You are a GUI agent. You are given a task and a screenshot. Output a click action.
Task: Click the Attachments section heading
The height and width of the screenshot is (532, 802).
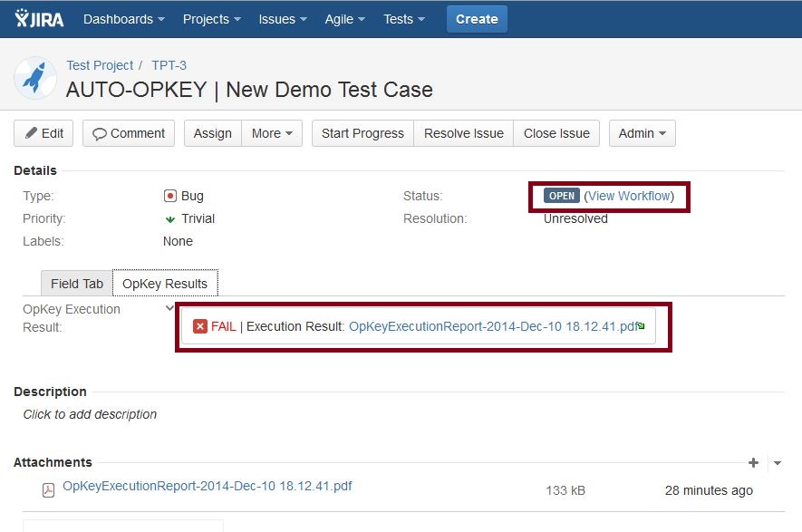tap(53, 462)
